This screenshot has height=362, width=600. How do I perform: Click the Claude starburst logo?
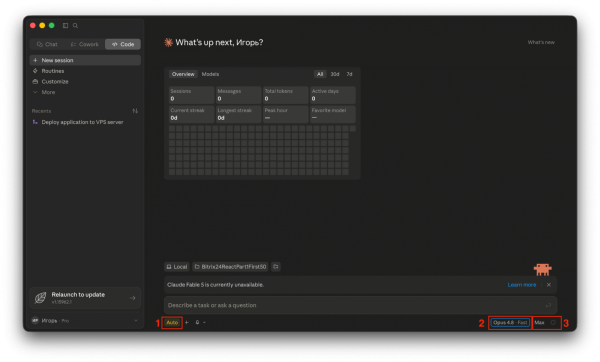pos(168,42)
